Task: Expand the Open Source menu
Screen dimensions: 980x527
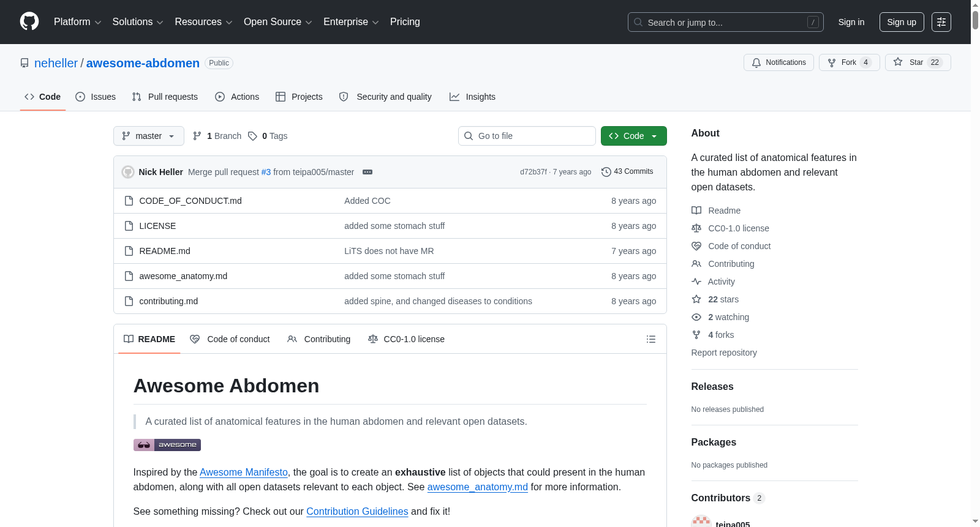Action: point(278,22)
